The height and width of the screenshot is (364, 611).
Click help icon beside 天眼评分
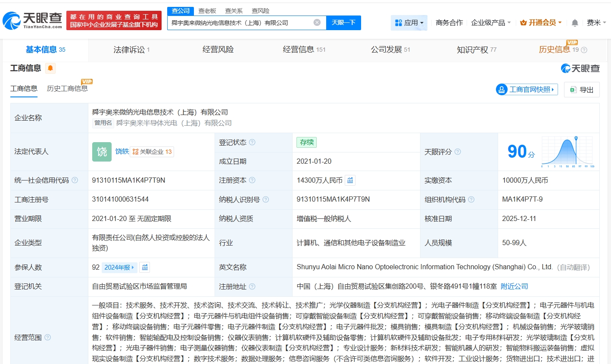coord(458,152)
